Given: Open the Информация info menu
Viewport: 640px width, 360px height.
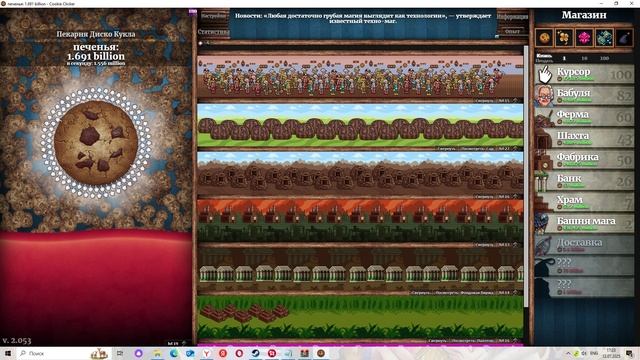Looking at the screenshot, I should (513, 17).
